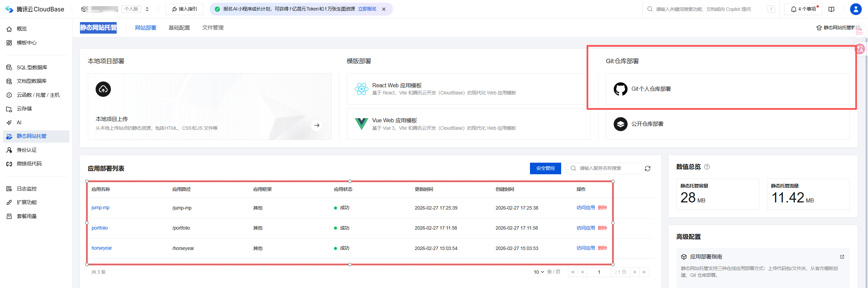Click 访问应用 for portfolio row
This screenshot has width=868, height=288.
(586, 228)
